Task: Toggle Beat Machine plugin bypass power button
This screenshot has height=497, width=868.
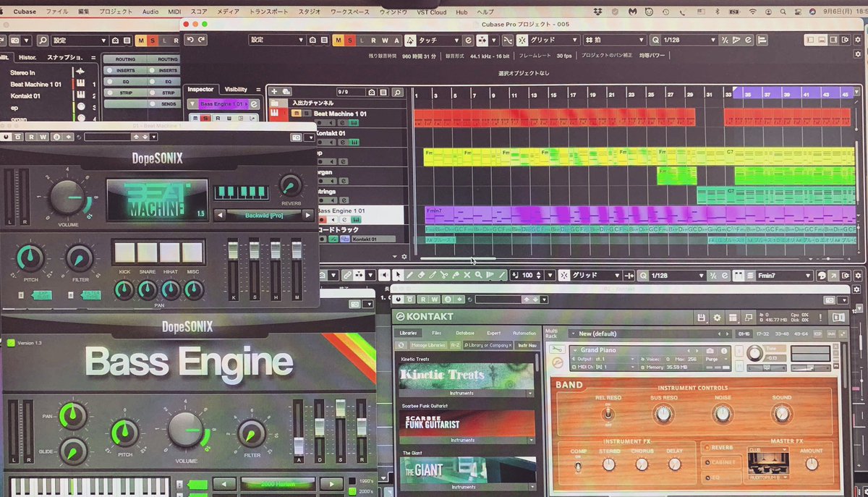Action: pos(6,137)
